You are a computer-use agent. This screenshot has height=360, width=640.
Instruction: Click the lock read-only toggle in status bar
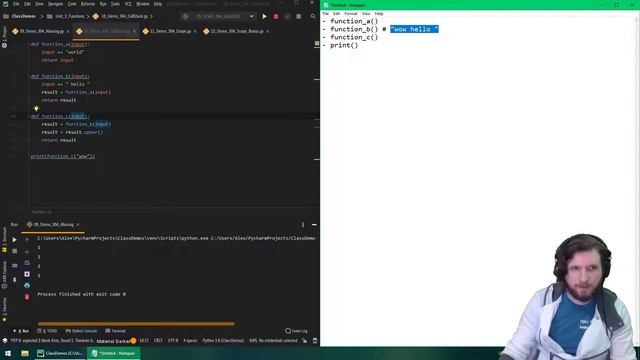pos(304,340)
